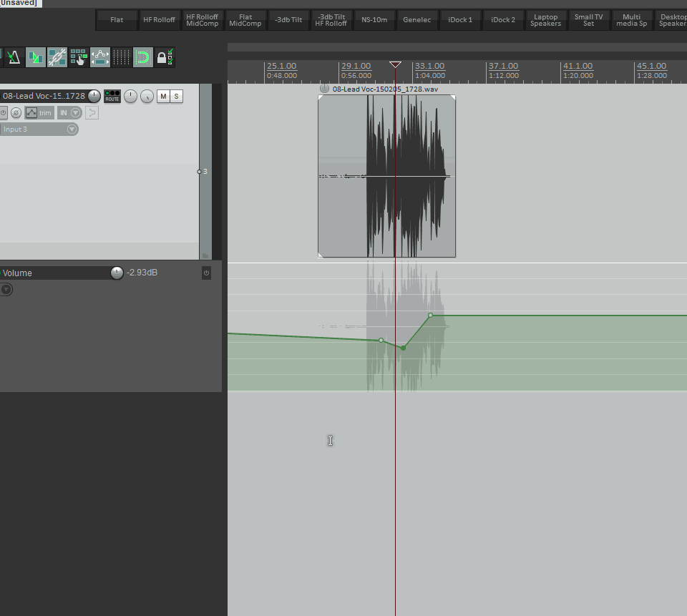Screen dimensions: 687x616
Task: Toggle snap magnet icon
Action: click(x=143, y=57)
